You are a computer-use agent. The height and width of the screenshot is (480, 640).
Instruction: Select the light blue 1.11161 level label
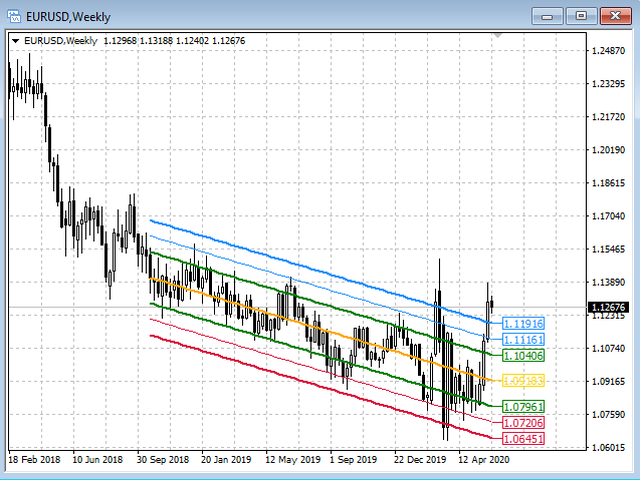(x=523, y=340)
